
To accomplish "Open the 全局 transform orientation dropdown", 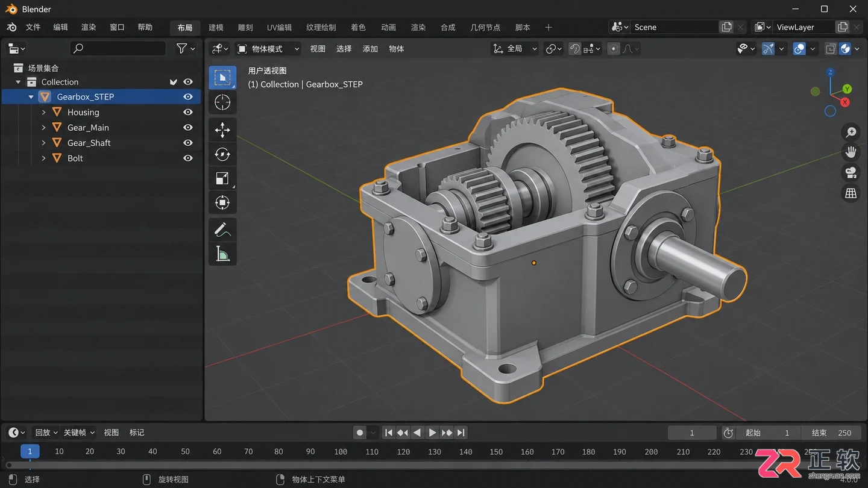I will point(514,49).
